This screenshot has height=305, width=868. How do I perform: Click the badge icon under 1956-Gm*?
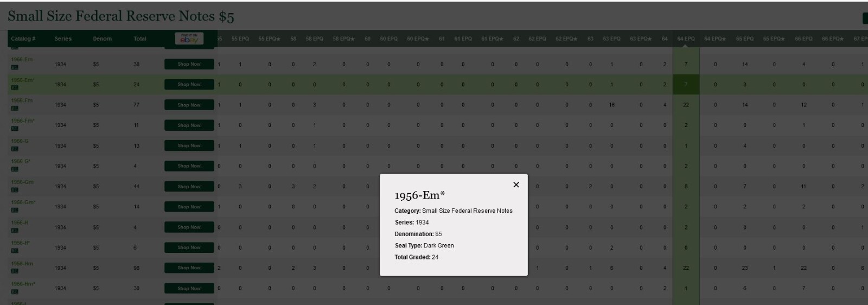click(x=15, y=210)
